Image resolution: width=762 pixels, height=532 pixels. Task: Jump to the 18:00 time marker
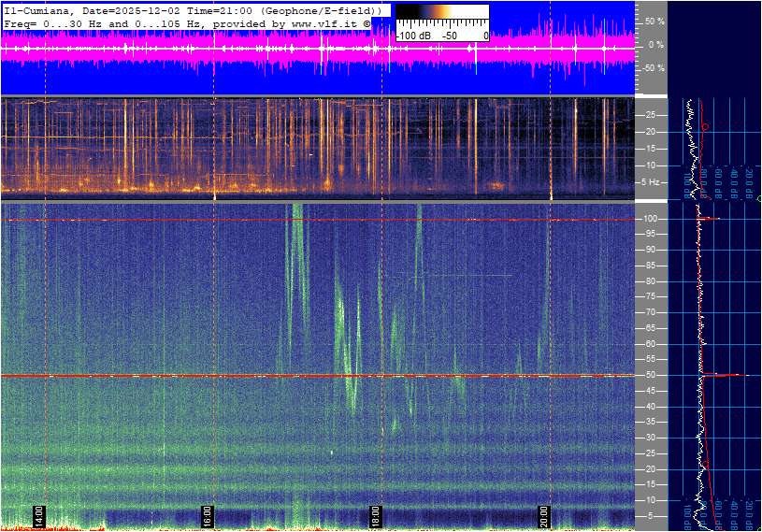[x=375, y=516]
